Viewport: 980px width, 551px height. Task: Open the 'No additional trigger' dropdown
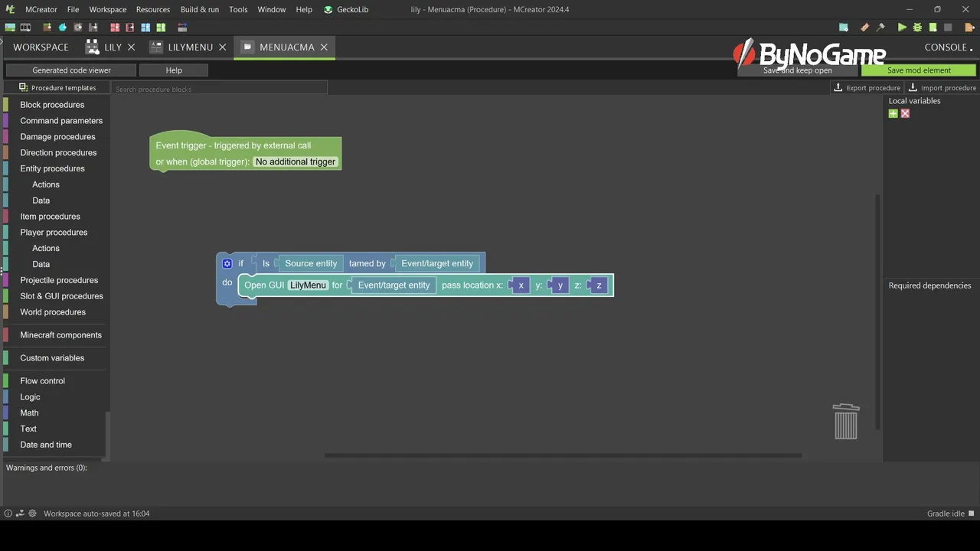[x=296, y=161]
